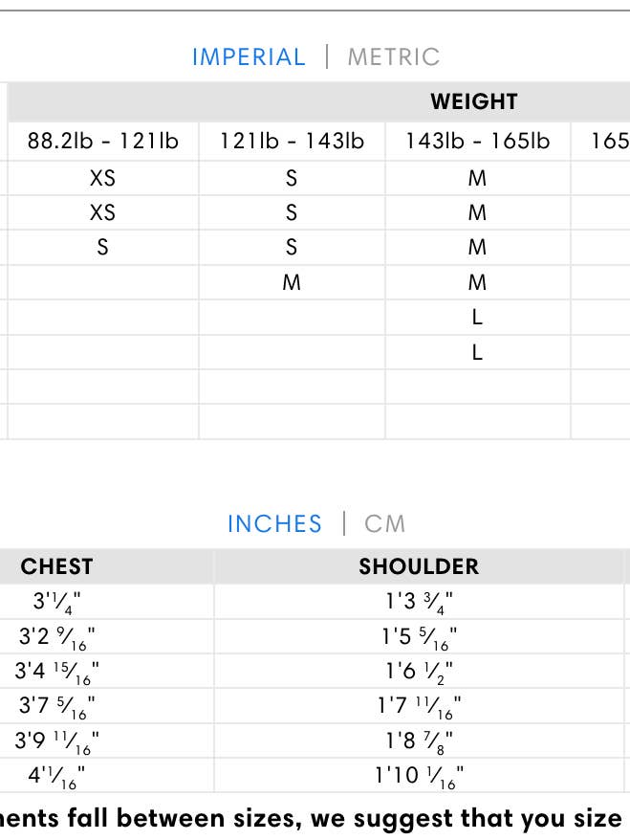Click the 1'3 3/4" shoulder measurement
630x840 pixels.
[419, 602]
